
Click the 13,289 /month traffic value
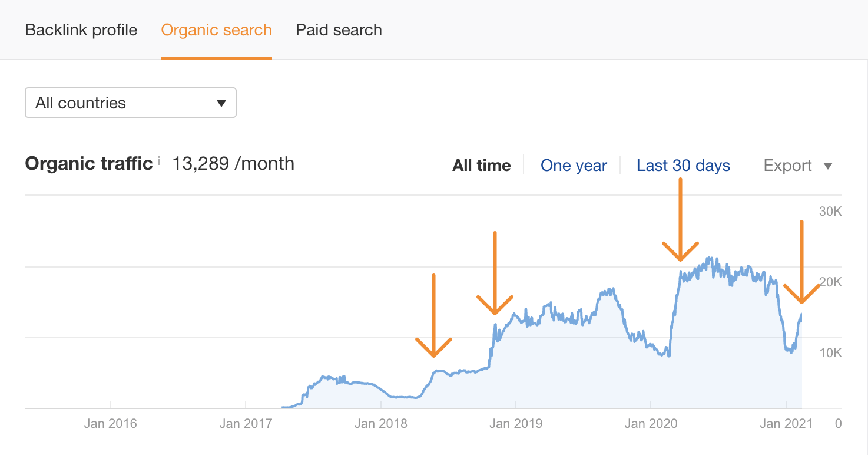coord(233,163)
